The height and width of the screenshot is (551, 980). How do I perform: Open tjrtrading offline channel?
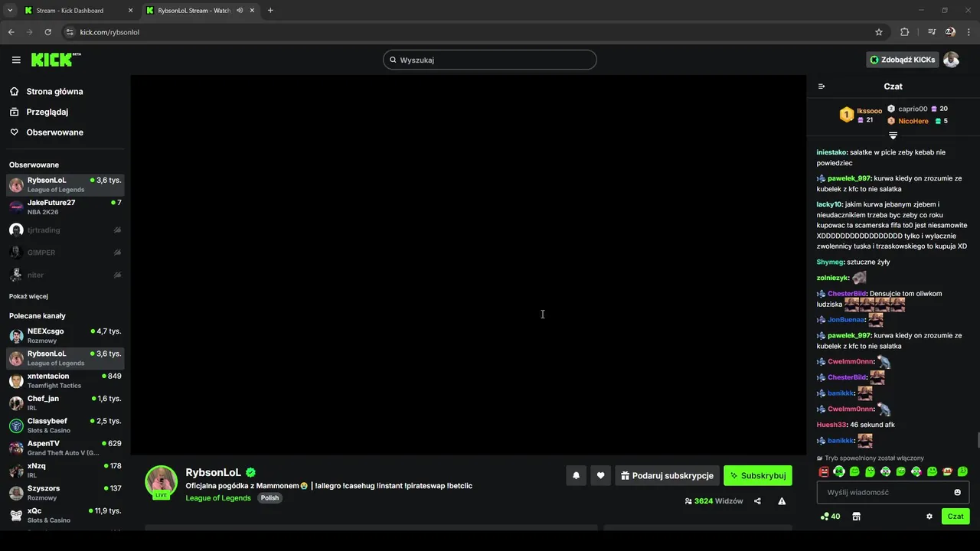65,230
